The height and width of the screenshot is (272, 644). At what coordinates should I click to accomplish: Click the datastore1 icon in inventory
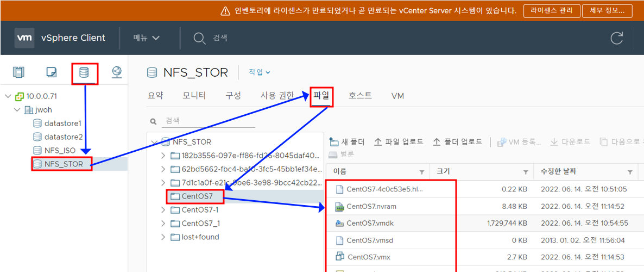click(x=37, y=123)
